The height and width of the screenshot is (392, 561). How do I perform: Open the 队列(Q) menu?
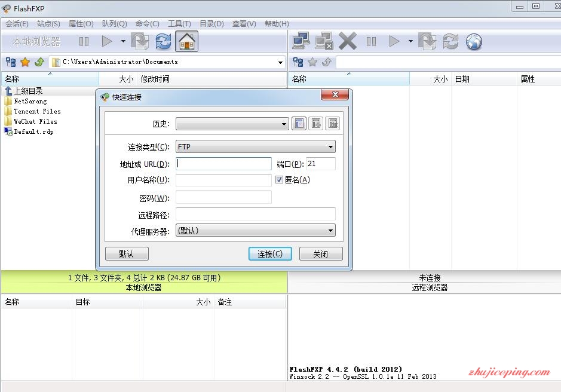[x=115, y=24]
